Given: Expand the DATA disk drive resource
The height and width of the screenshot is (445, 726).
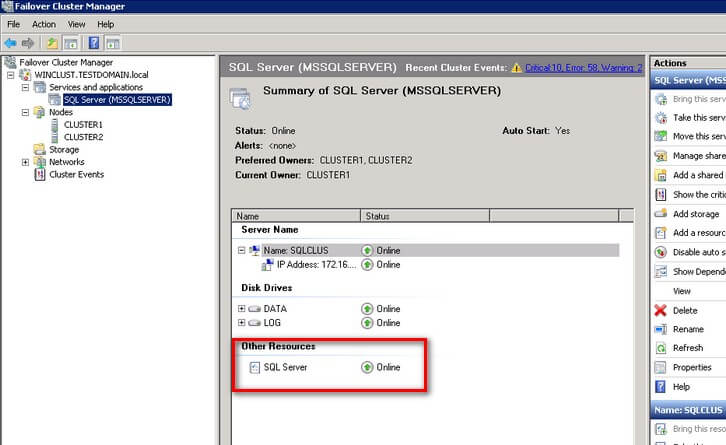Looking at the screenshot, I should (241, 309).
